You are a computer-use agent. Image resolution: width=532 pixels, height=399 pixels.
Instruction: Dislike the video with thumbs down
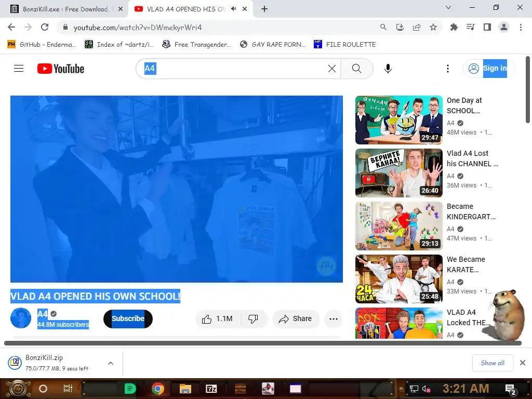[x=253, y=319]
